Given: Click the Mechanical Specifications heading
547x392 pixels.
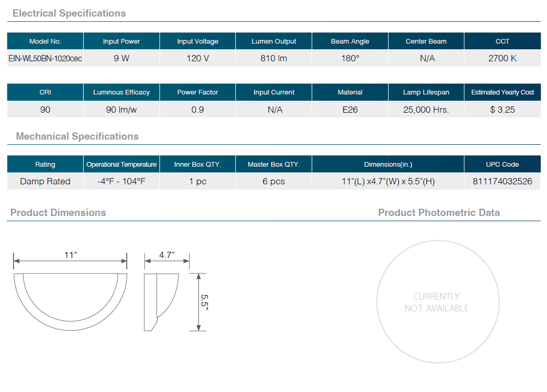Looking at the screenshot, I should [x=77, y=137].
